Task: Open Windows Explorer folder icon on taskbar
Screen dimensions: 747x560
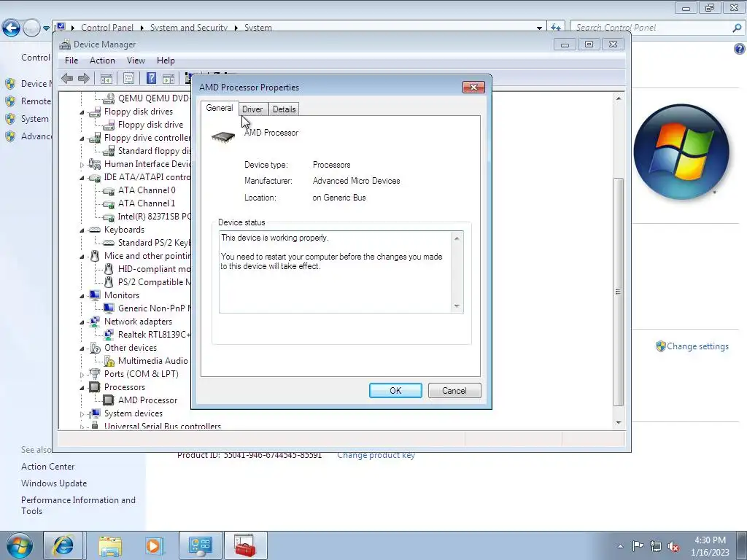Action: [x=111, y=545]
